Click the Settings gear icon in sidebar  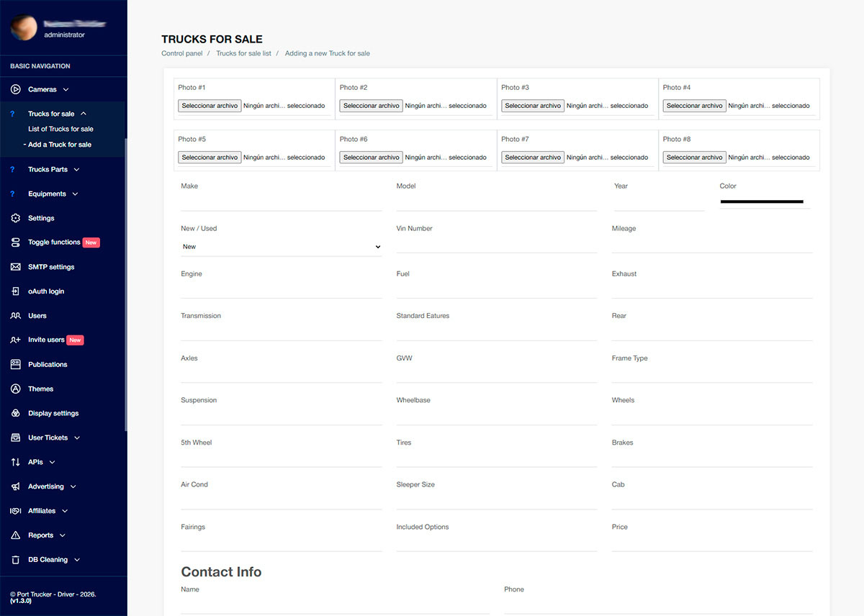tap(15, 218)
